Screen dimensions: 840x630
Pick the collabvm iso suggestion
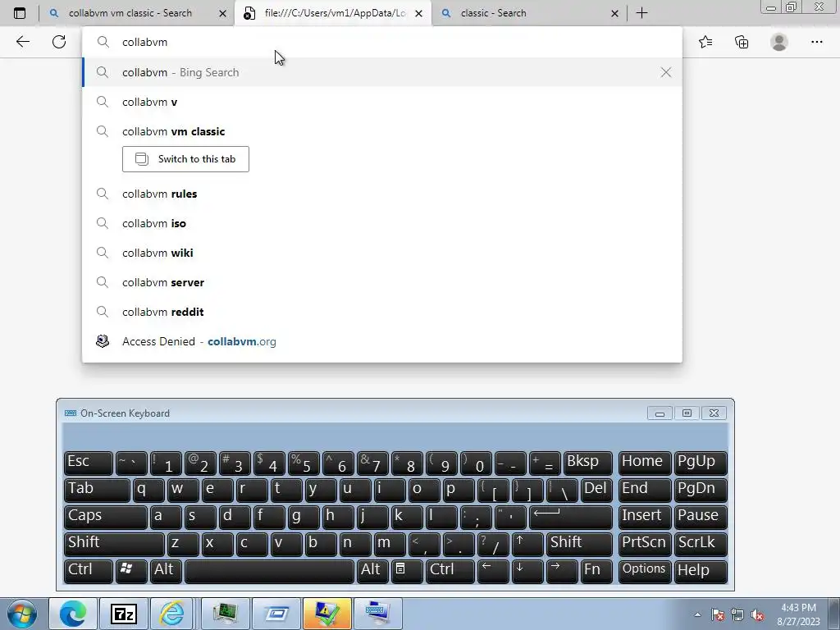[382, 223]
